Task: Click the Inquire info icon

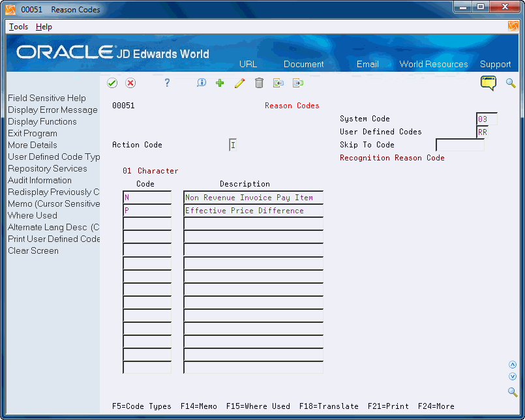Action: coord(202,83)
